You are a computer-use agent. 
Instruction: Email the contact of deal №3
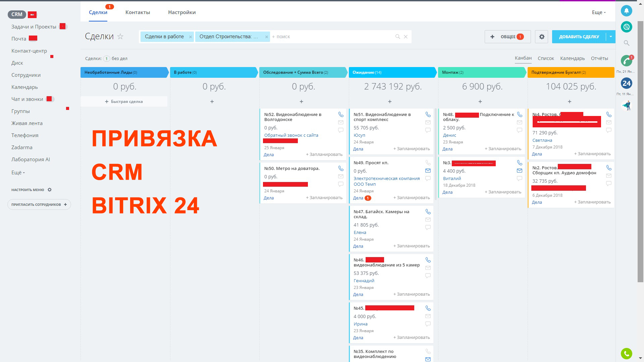pos(520,171)
